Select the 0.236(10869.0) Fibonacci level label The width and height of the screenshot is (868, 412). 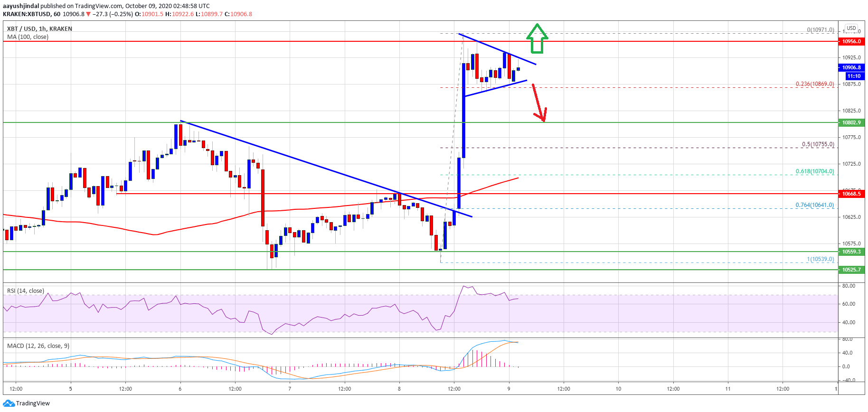(815, 84)
